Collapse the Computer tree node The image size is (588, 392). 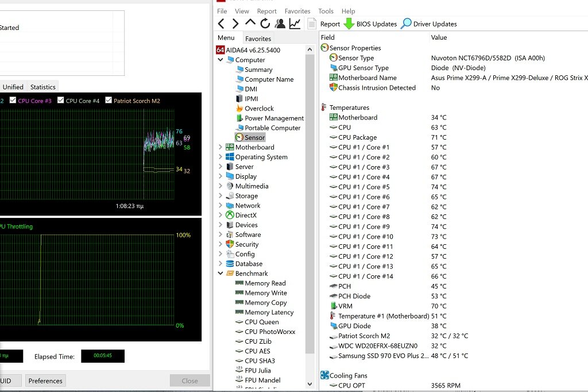click(220, 60)
